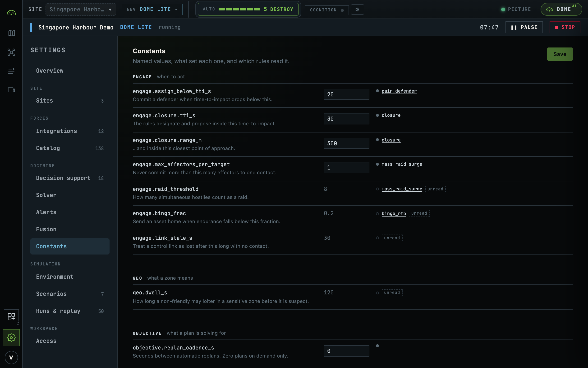The image size is (588, 368).
Task: Click the geo.dwell_s value 120
Action: (x=329, y=293)
